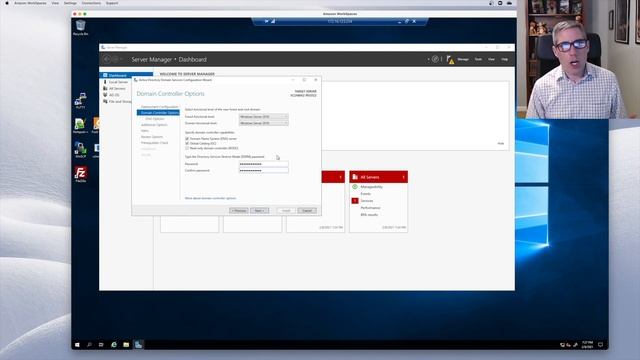
Task: Click the taskbar clock
Action: point(587,345)
